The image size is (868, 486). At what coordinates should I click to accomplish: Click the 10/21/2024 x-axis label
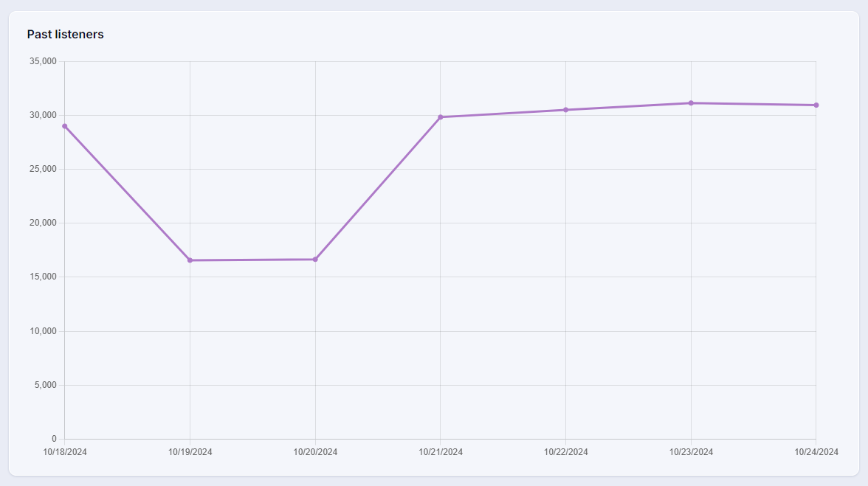pos(441,452)
